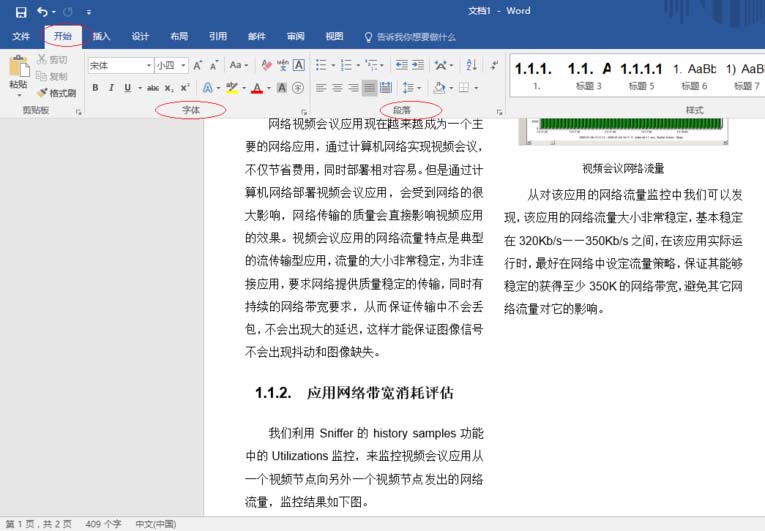Switch to the 邮件 ribbon tab
Screen dimensions: 765x531
(257, 36)
